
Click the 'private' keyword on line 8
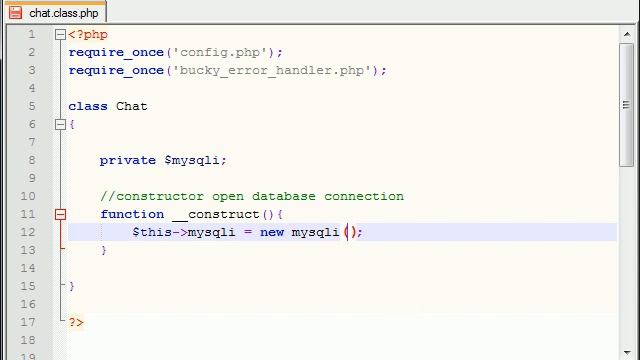[x=128, y=160]
